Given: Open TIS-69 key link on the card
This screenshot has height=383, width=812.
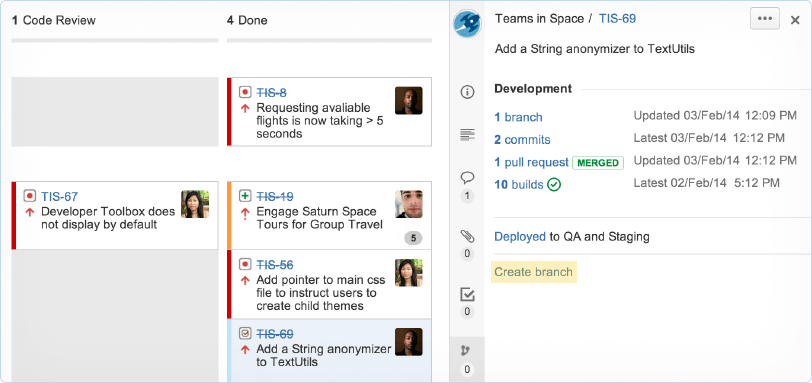Looking at the screenshot, I should tap(275, 334).
